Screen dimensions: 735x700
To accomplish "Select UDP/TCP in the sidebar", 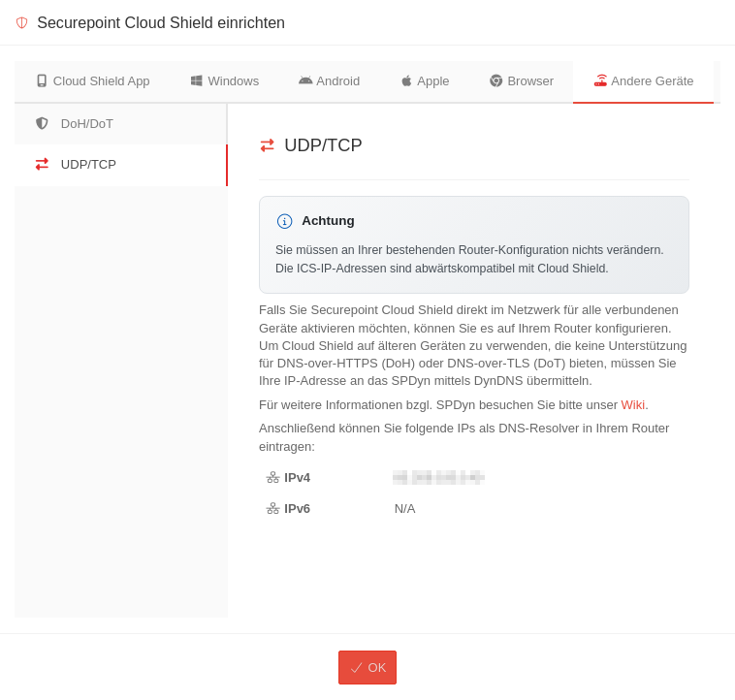I will 88,165.
